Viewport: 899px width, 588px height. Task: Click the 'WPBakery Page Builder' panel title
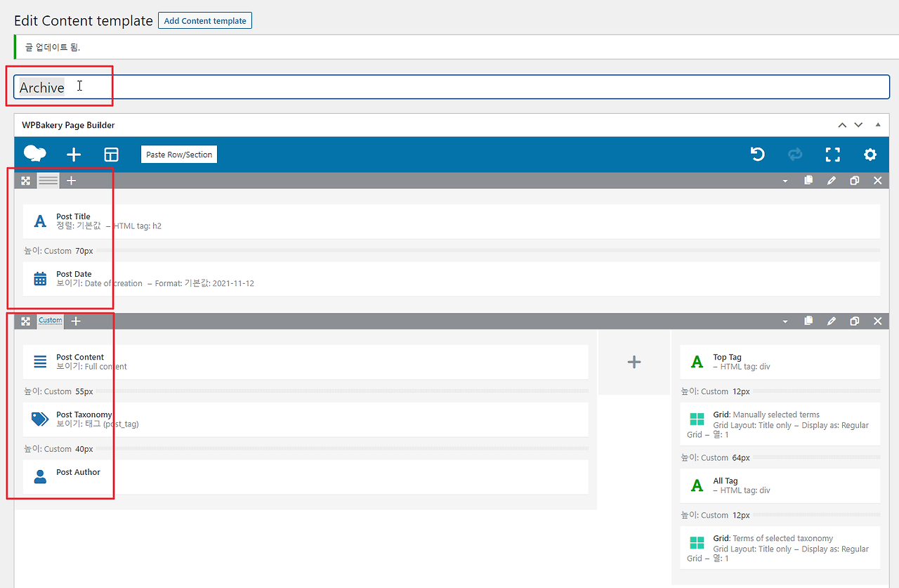68,125
